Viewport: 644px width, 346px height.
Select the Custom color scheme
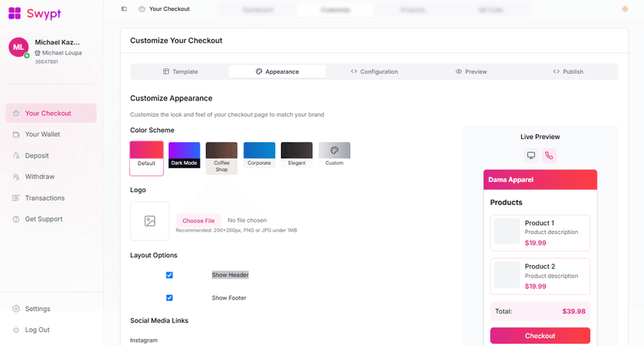[334, 154]
